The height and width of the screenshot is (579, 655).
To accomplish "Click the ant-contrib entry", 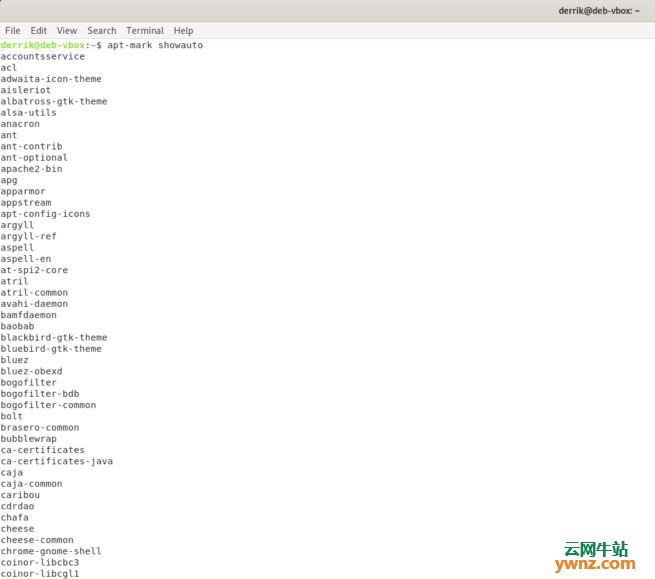I will tap(31, 147).
